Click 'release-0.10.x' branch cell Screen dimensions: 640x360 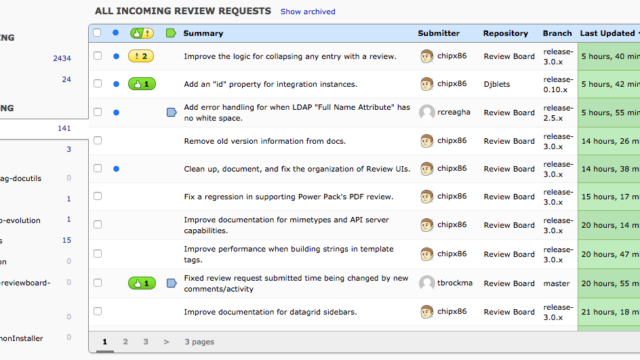[x=558, y=84]
